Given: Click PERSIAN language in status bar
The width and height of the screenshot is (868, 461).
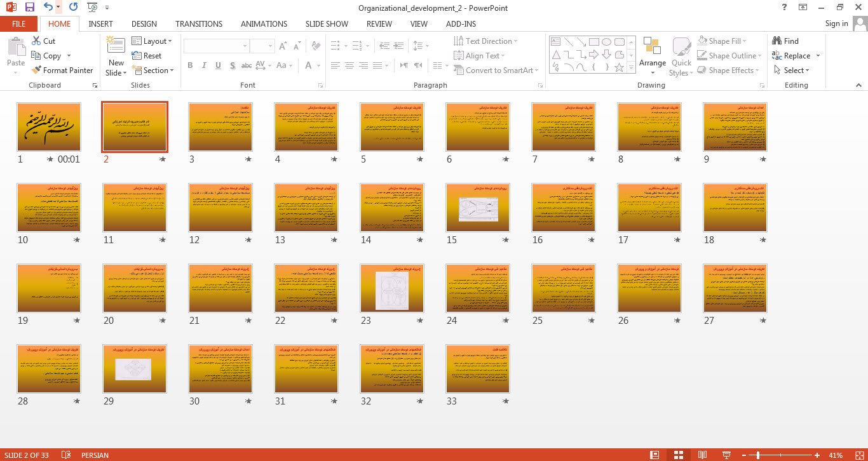Looking at the screenshot, I should tap(95, 455).
